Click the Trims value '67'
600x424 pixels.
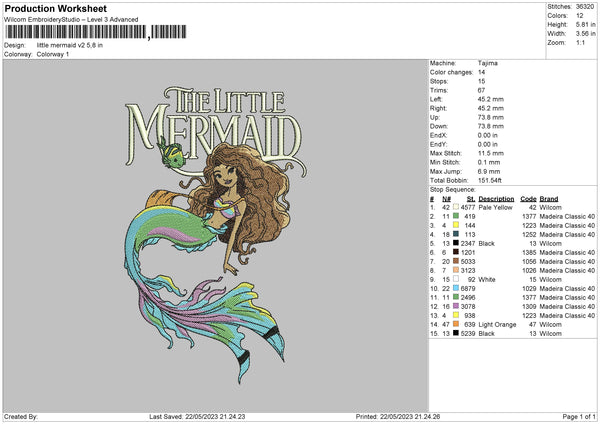pos(481,90)
